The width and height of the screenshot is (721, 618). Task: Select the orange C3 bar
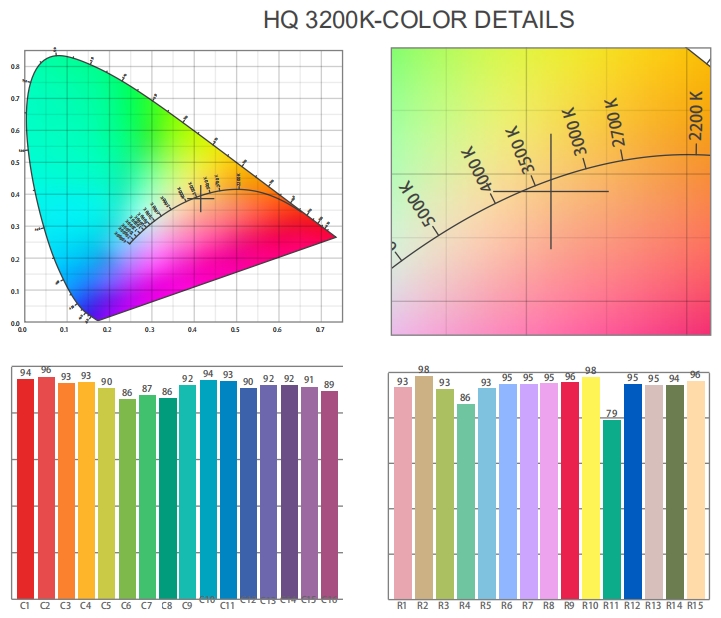point(66,491)
